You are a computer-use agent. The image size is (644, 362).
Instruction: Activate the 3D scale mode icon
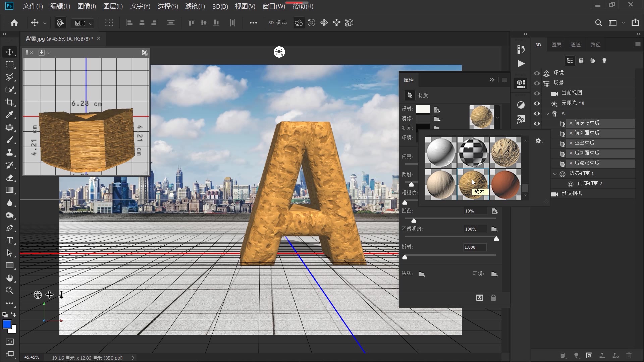[x=349, y=22]
